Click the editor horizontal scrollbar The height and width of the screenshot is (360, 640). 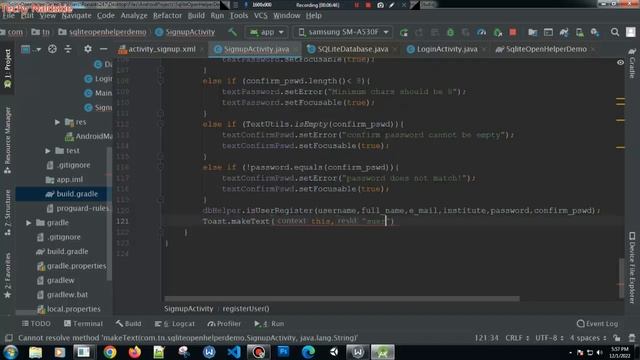(342, 299)
